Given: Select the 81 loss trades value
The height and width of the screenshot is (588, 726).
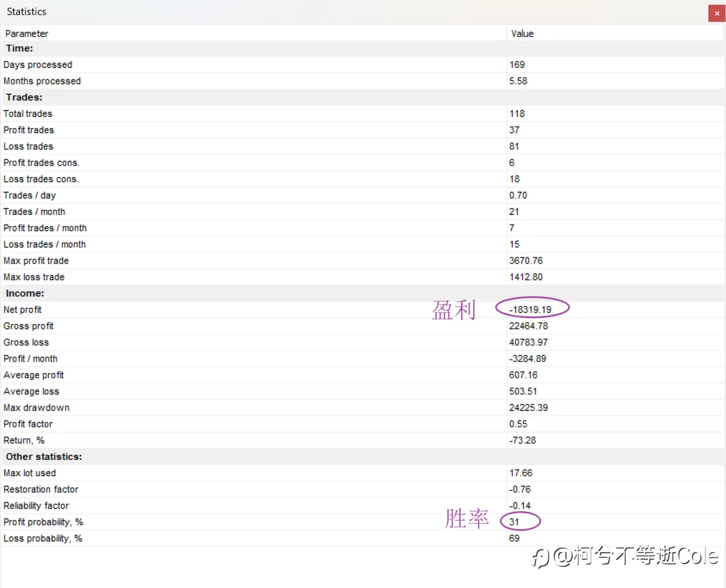Looking at the screenshot, I should pyautogui.click(x=514, y=146).
